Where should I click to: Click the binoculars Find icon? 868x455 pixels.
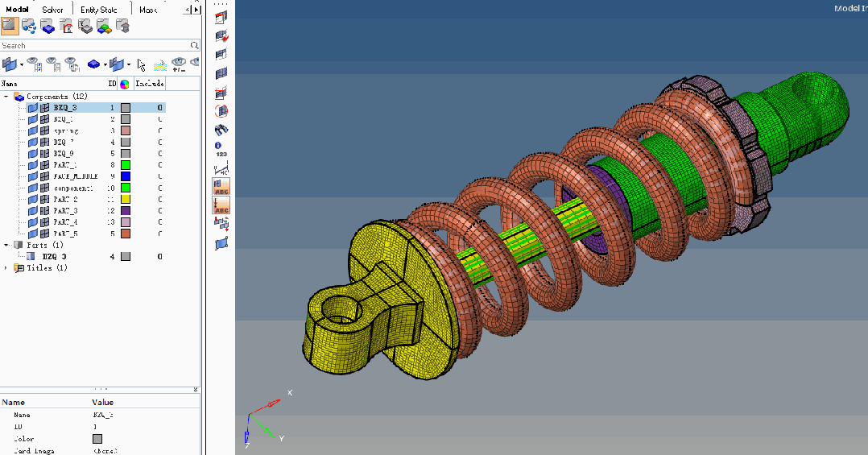click(221, 130)
